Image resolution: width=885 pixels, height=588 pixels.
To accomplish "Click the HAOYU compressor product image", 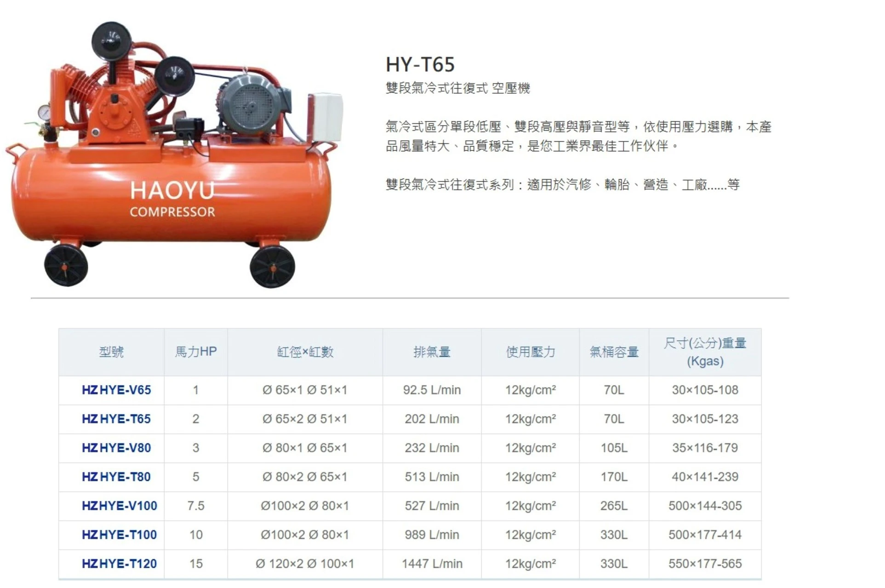I will click(174, 154).
